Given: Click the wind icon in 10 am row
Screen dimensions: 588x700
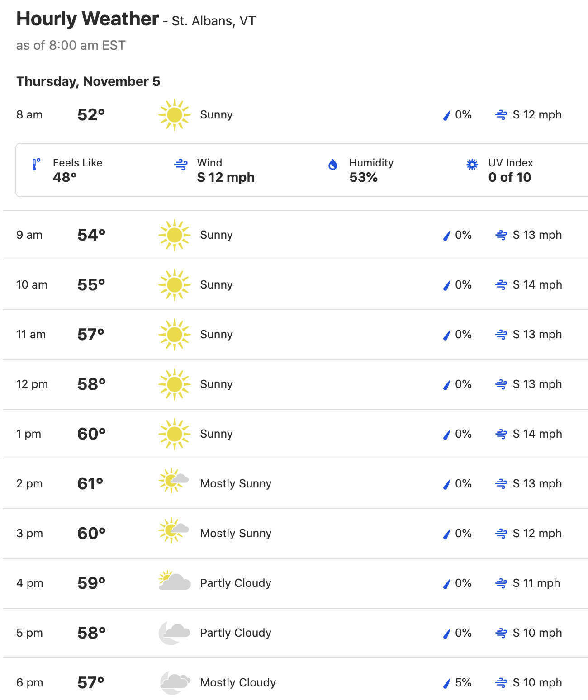Looking at the screenshot, I should pos(501,285).
